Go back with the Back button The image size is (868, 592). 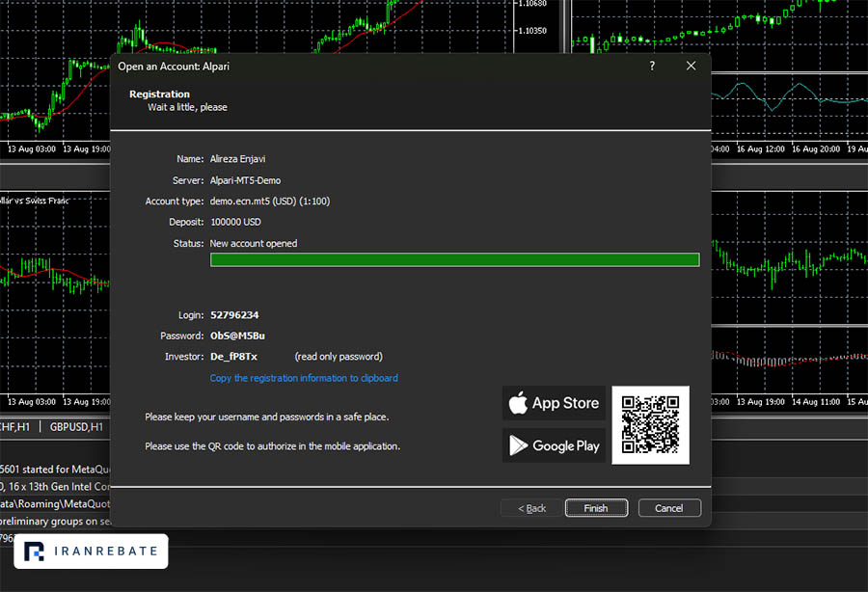[531, 508]
